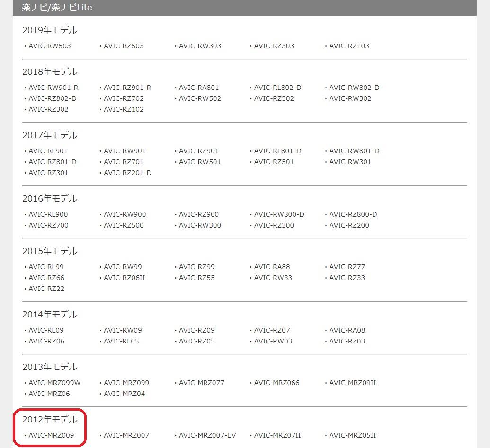The image size is (490, 448).
Task: Select the 2016年モデル heading
Action: (50, 199)
